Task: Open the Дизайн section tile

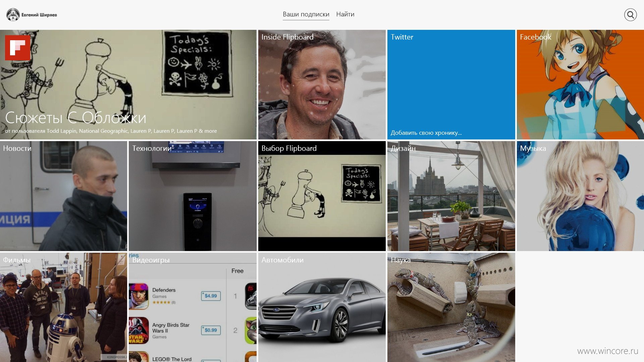Action: (x=451, y=196)
